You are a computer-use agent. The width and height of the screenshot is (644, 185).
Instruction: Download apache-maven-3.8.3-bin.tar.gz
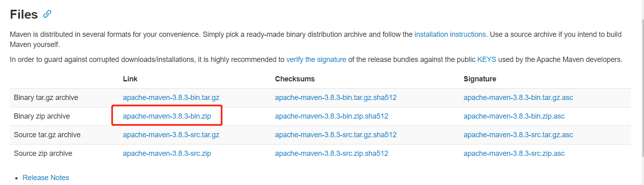pyautogui.click(x=171, y=98)
